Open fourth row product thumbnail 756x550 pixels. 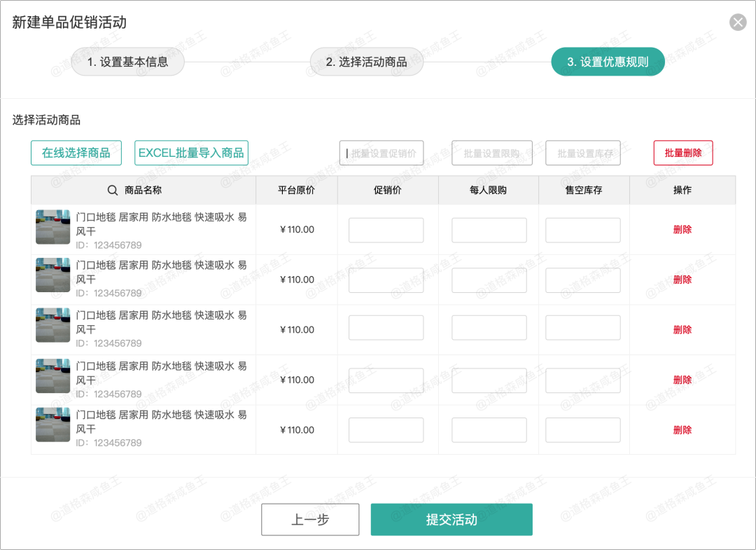[53, 376]
